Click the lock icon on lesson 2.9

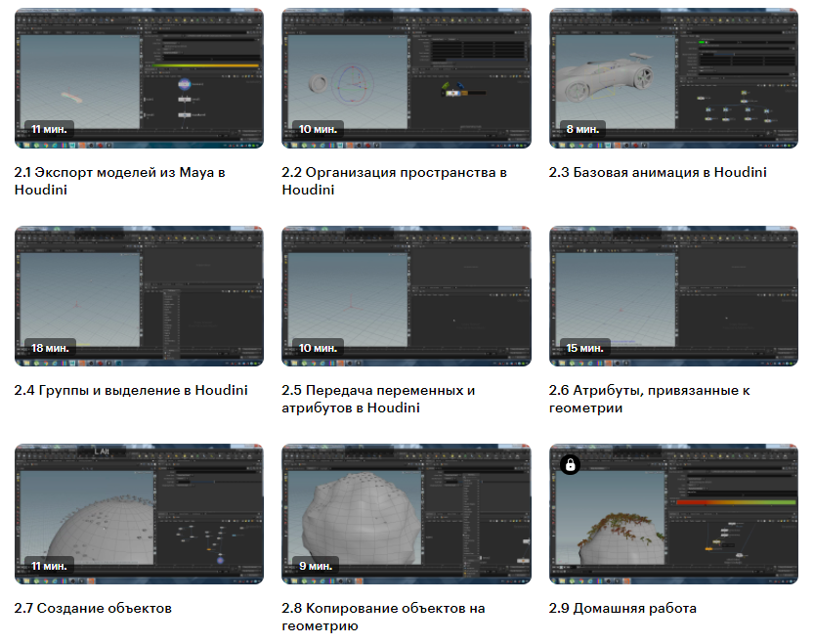571,464
